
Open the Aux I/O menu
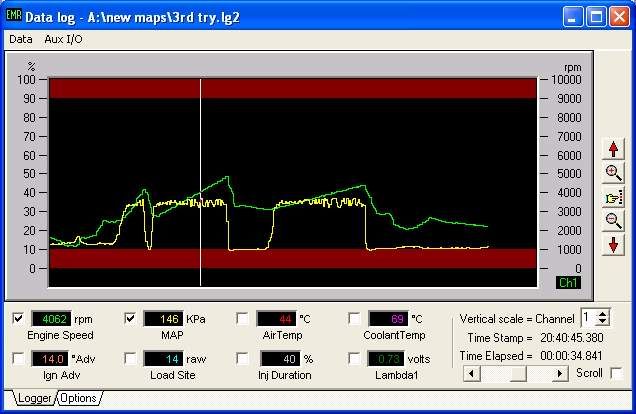coord(62,39)
